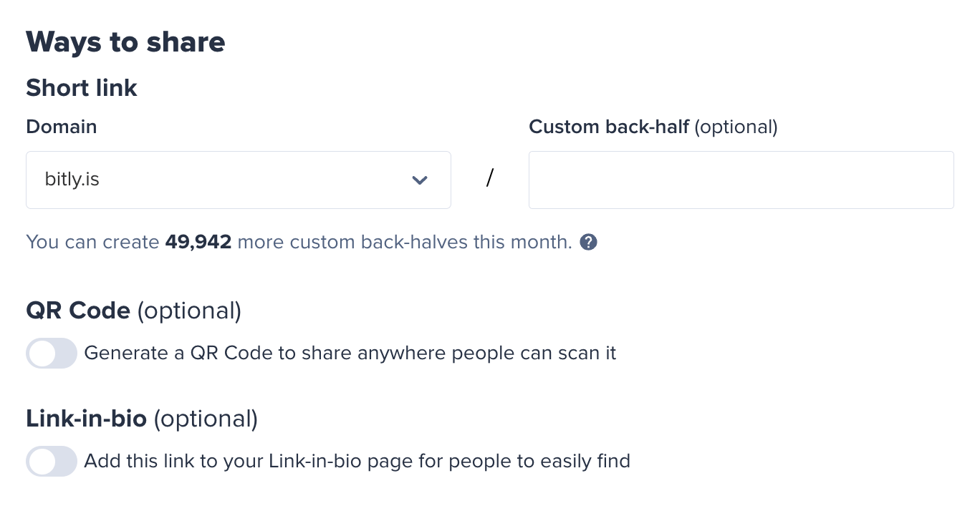The image size is (980, 511).
Task: Enable the QR Code toggle switch
Action: 52,354
